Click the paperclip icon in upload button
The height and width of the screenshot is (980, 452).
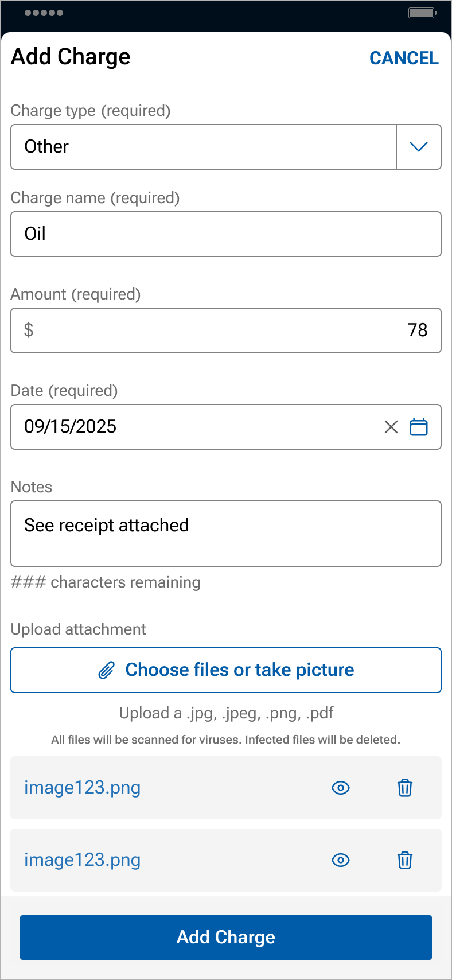pyautogui.click(x=107, y=670)
